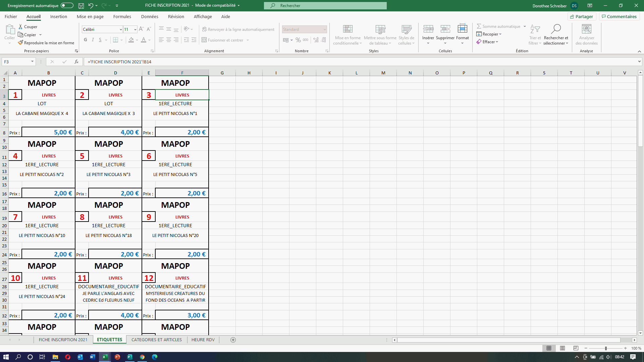
Task: Expand the Name Box F3 dropdown
Action: (x=32, y=62)
